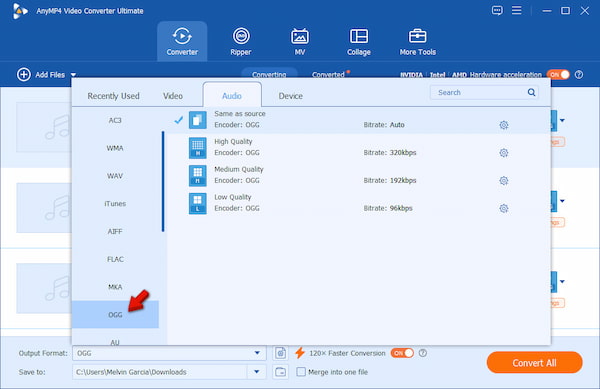Click the format list scrollbar
Screen dimensions: 600x389
click(163, 181)
